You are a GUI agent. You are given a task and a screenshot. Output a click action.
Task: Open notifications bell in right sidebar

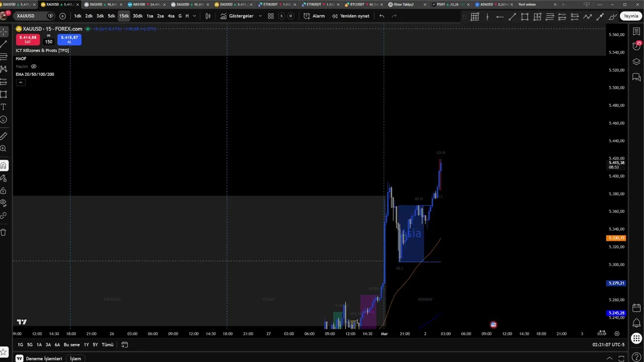(x=636, y=323)
